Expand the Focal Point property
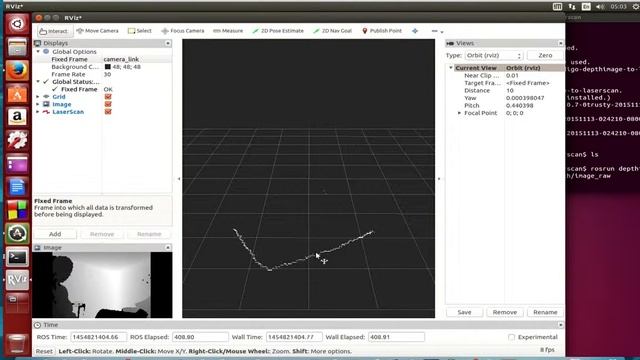Image resolution: width=640 pixels, height=360 pixels. (x=460, y=113)
